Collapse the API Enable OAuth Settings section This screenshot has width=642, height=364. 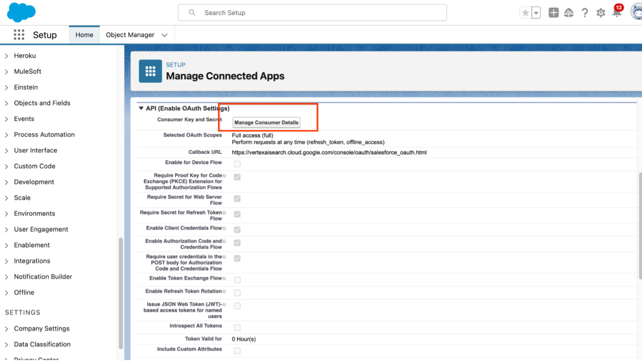141,108
